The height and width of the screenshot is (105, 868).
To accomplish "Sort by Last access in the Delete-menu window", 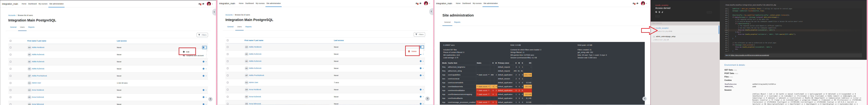I will coord(339,41).
